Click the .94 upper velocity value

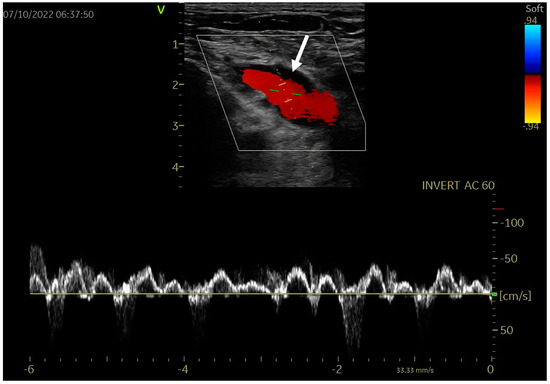pyautogui.click(x=531, y=20)
